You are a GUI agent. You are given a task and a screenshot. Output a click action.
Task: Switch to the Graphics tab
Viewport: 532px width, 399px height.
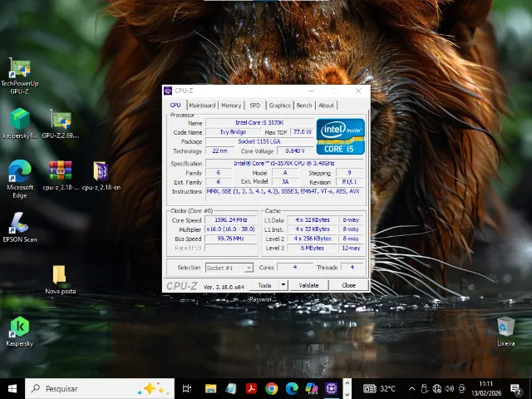coord(279,106)
